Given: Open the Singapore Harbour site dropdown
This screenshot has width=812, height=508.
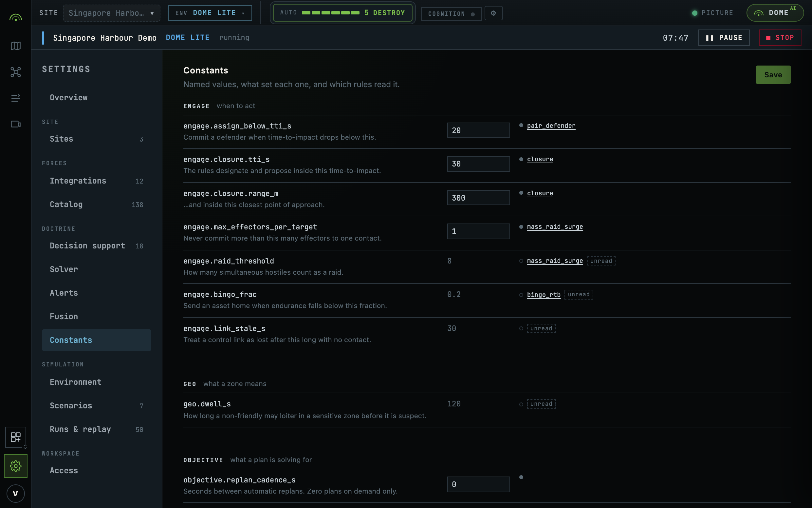Looking at the screenshot, I should [x=111, y=13].
